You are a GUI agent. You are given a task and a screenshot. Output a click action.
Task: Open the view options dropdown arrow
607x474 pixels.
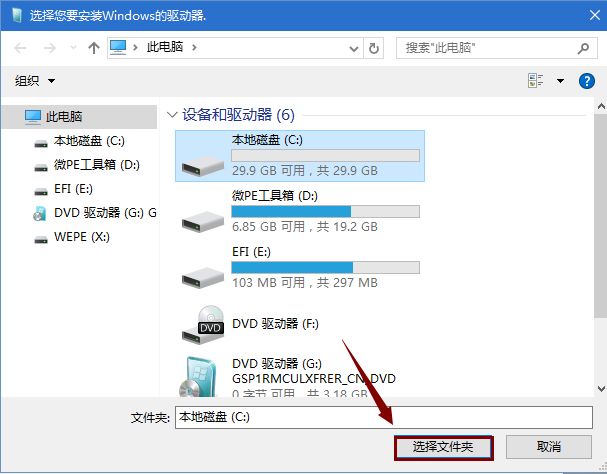tap(560, 81)
